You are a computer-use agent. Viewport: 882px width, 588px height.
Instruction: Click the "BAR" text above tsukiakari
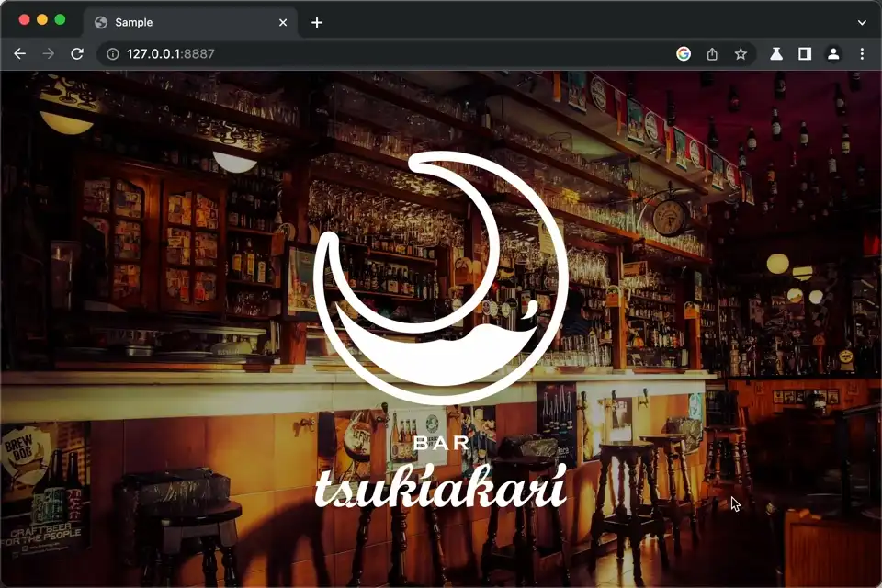coord(441,443)
